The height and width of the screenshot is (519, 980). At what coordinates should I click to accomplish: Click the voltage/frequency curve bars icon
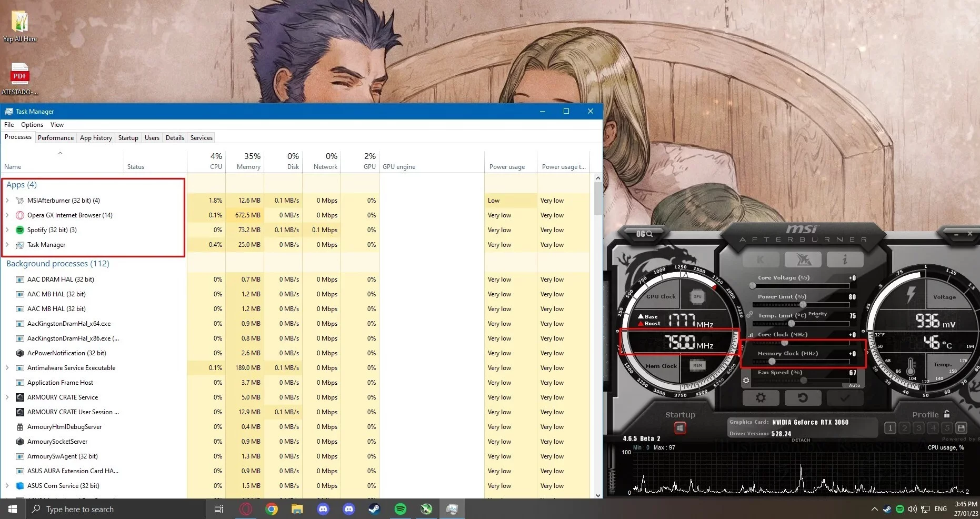pos(751,335)
